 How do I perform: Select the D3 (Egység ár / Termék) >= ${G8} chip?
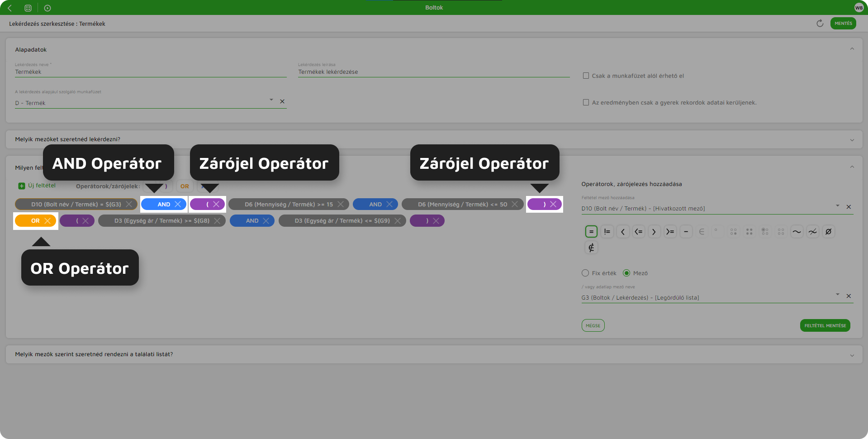pos(162,221)
